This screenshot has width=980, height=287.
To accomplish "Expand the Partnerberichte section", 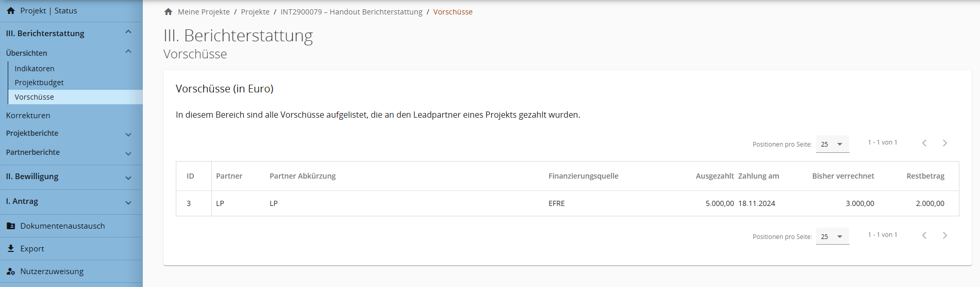I will point(128,154).
